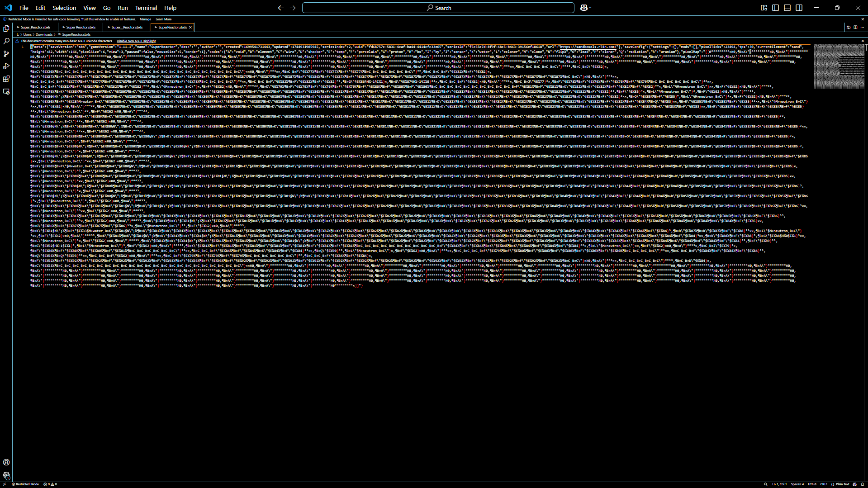The width and height of the screenshot is (868, 488).
Task: Change encoding via UTF-8 indicator
Action: click(812, 484)
